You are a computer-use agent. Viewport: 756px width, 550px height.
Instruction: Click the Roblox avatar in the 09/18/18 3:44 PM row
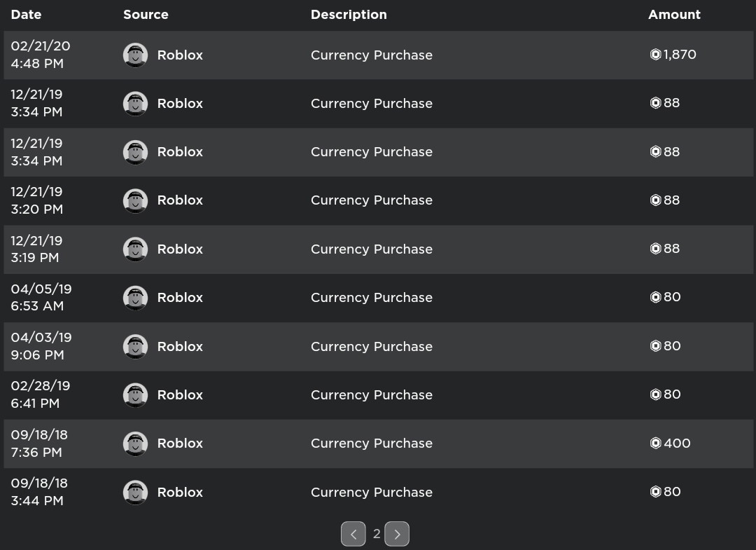coord(136,492)
